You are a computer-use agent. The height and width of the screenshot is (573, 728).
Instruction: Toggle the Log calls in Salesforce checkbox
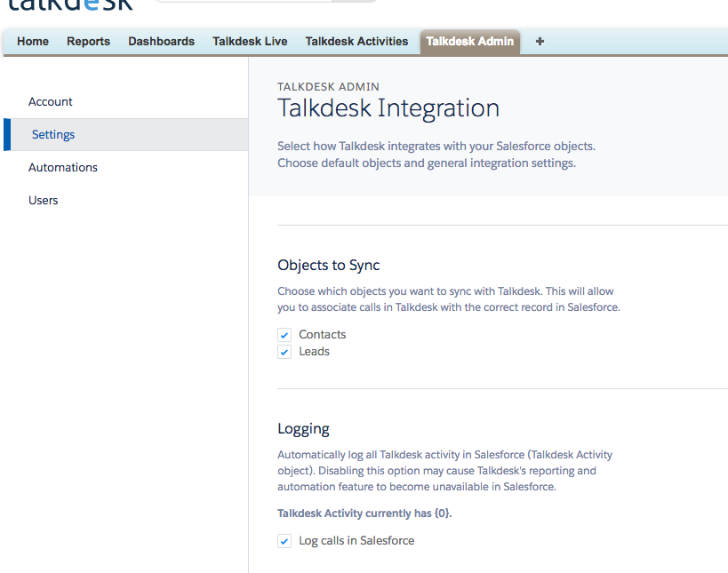coord(284,541)
